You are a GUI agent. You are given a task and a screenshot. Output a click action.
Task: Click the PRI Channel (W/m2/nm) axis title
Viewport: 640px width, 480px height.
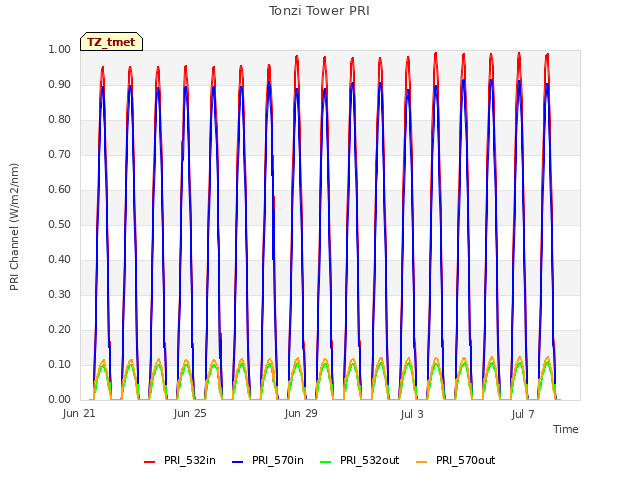pyautogui.click(x=14, y=227)
